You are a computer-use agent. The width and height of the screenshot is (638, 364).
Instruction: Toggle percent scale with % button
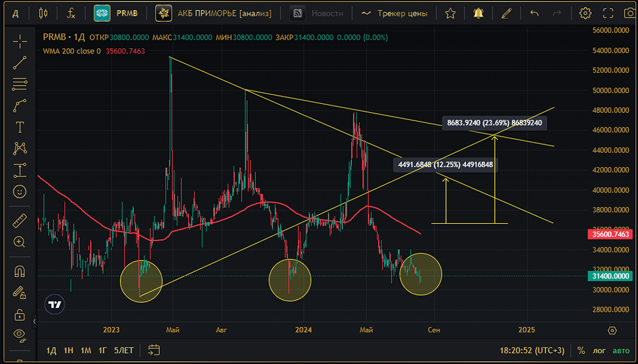[581, 351]
